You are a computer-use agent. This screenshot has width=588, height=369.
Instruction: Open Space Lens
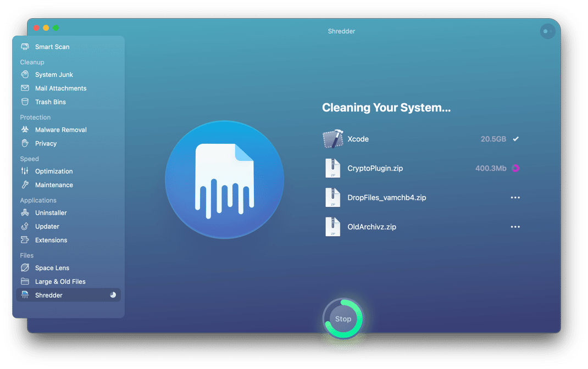click(69, 268)
